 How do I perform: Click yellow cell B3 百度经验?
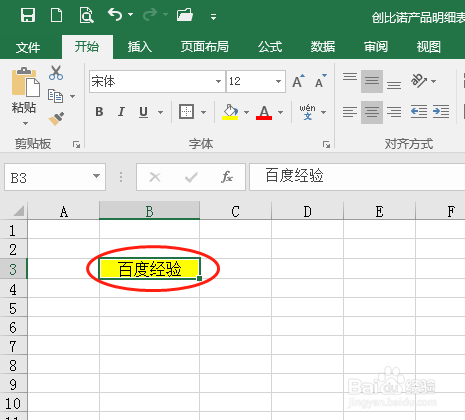coord(149,269)
